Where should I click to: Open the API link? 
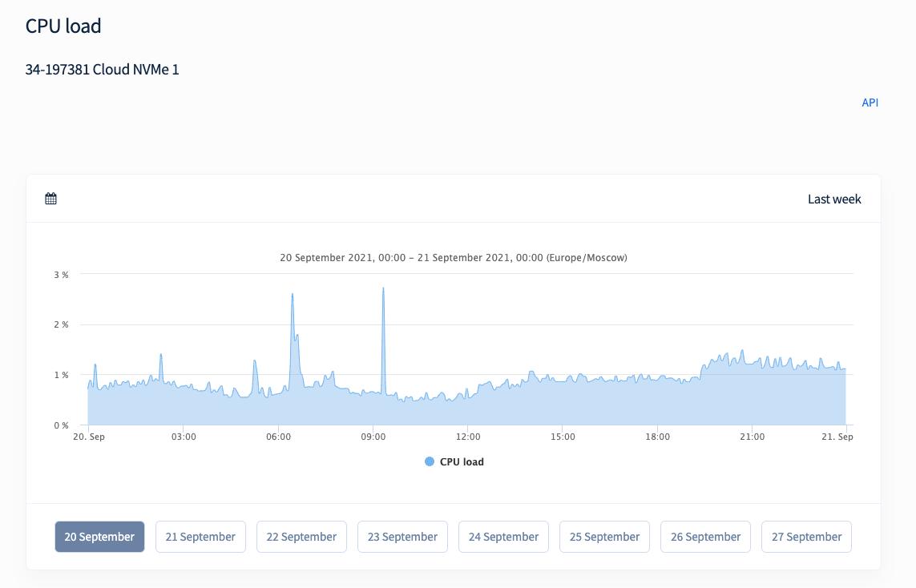tap(870, 103)
